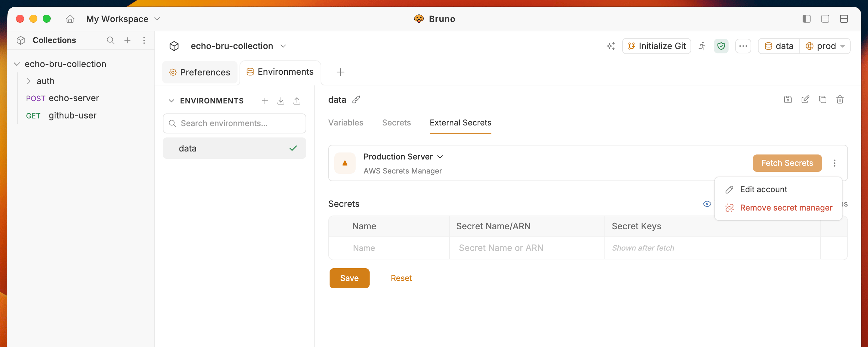
Task: Toggle secret visibility eye icon
Action: pyautogui.click(x=707, y=204)
